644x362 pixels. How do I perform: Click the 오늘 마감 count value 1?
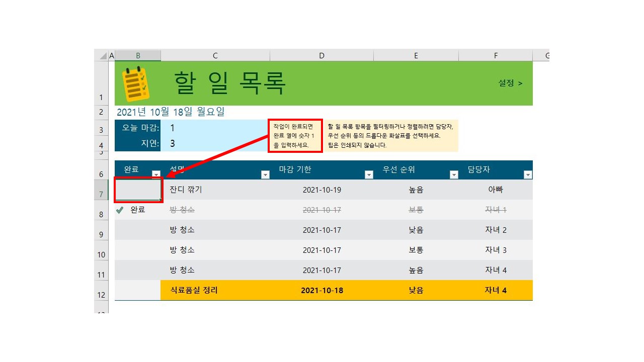[x=172, y=128]
